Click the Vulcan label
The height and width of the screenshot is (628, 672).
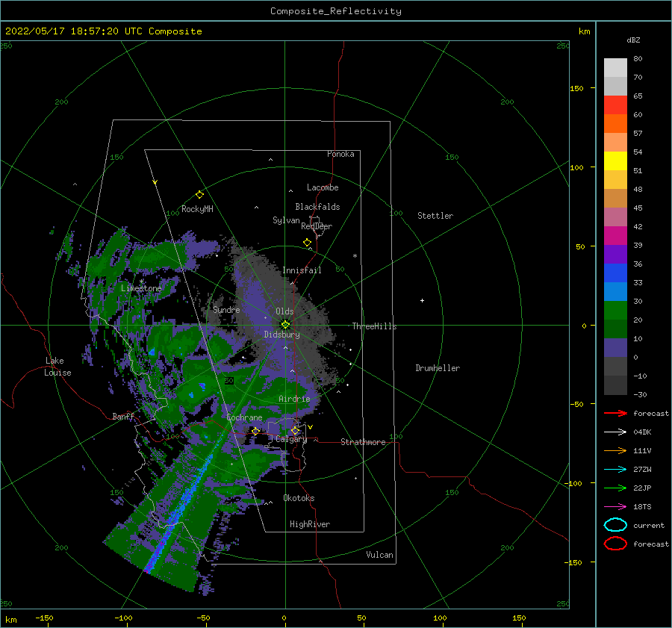(x=380, y=555)
